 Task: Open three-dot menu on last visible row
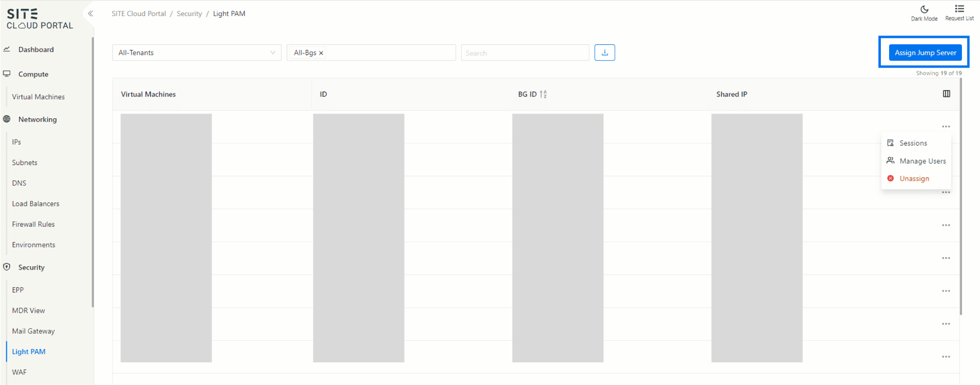click(x=946, y=357)
